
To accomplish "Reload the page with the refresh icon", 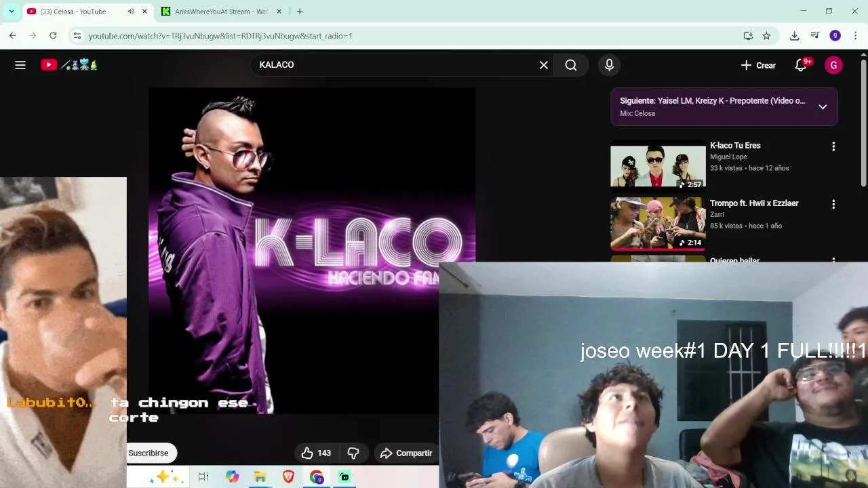I will [53, 36].
